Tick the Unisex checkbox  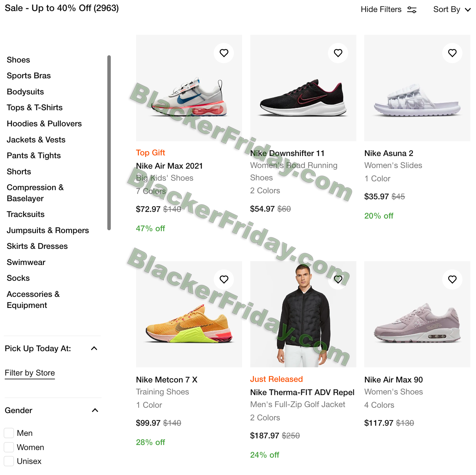pos(9,461)
